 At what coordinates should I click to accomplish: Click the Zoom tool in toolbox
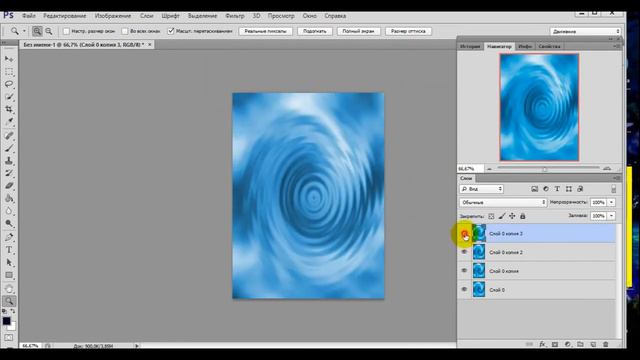click(x=9, y=301)
